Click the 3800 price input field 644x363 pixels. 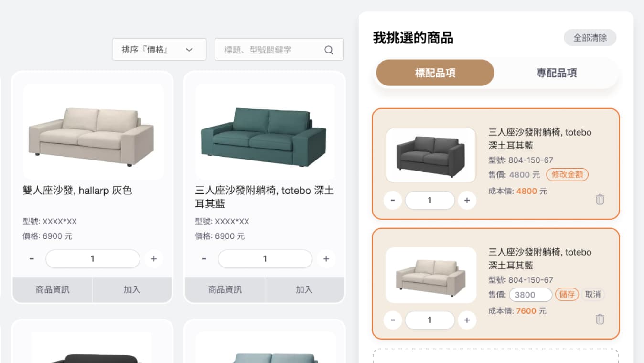point(530,295)
